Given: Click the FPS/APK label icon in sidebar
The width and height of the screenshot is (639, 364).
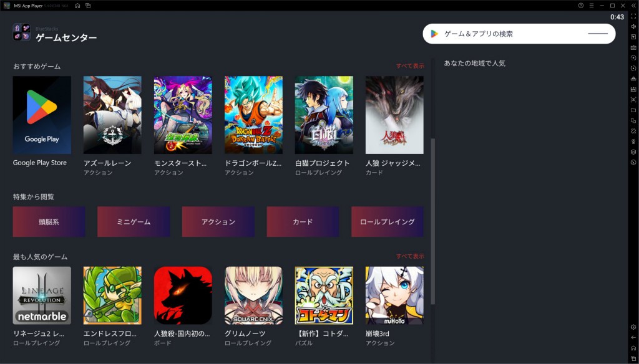Looking at the screenshot, I should (x=633, y=89).
